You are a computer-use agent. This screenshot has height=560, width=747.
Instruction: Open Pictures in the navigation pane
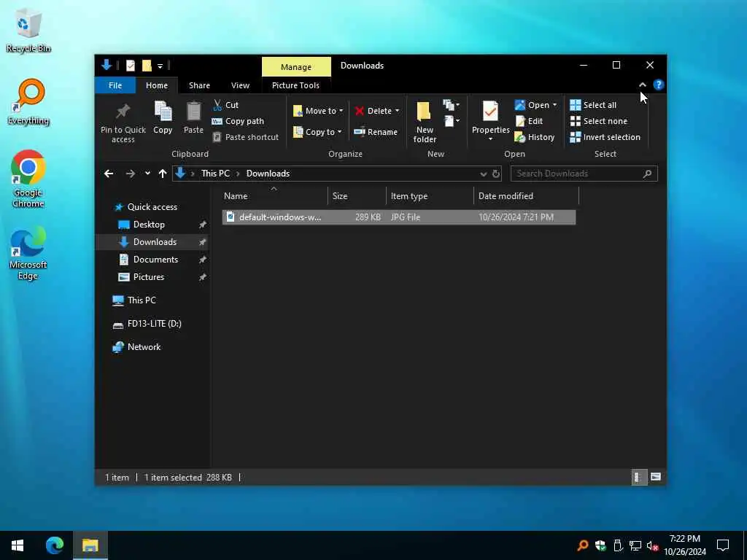click(148, 277)
